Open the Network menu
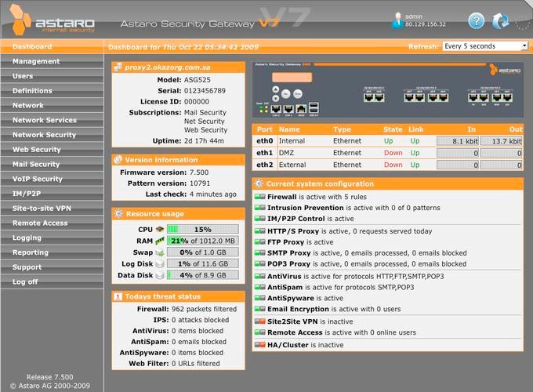Viewport: 533px width, 392px height. pyautogui.click(x=52, y=105)
